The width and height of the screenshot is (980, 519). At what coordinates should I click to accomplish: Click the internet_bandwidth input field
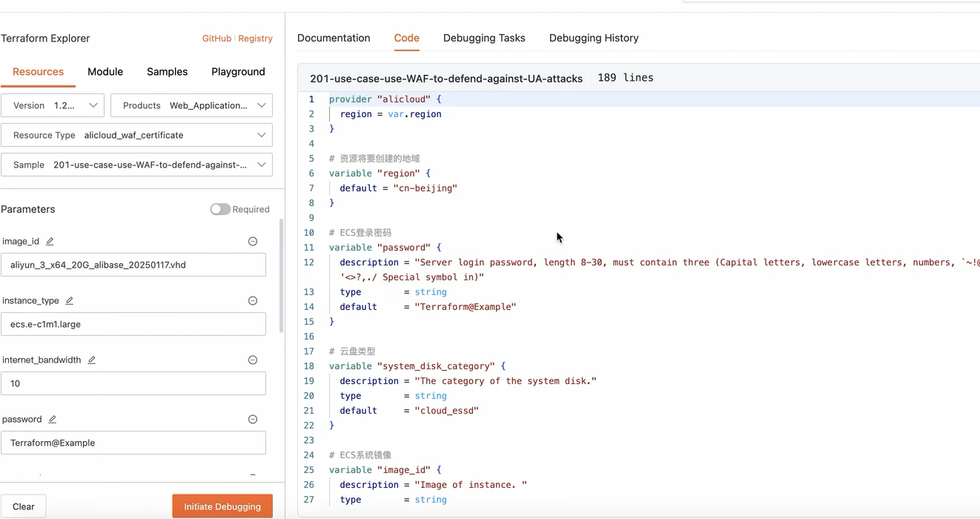pyautogui.click(x=133, y=383)
